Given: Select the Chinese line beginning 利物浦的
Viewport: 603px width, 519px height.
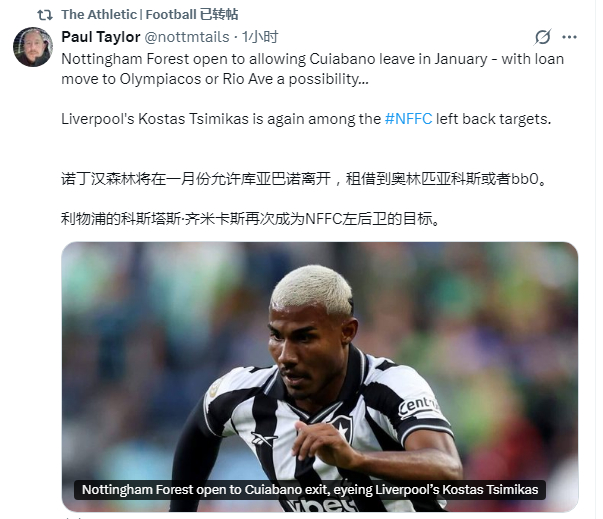Looking at the screenshot, I should tap(251, 219).
